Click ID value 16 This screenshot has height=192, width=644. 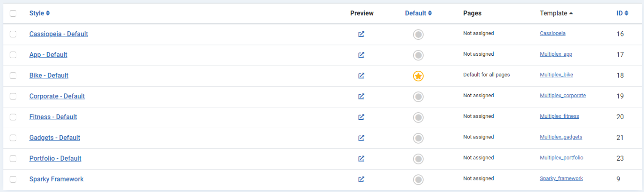point(620,34)
